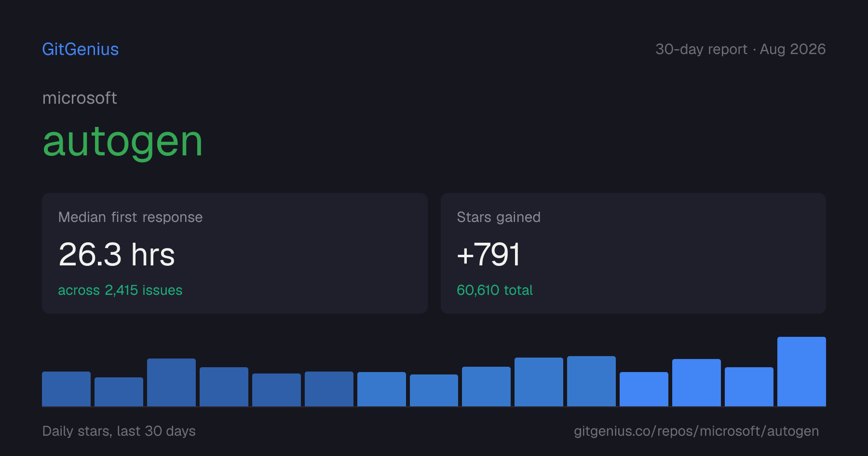Select the "+791" stars value
The width and height of the screenshot is (868, 456).
(x=488, y=254)
